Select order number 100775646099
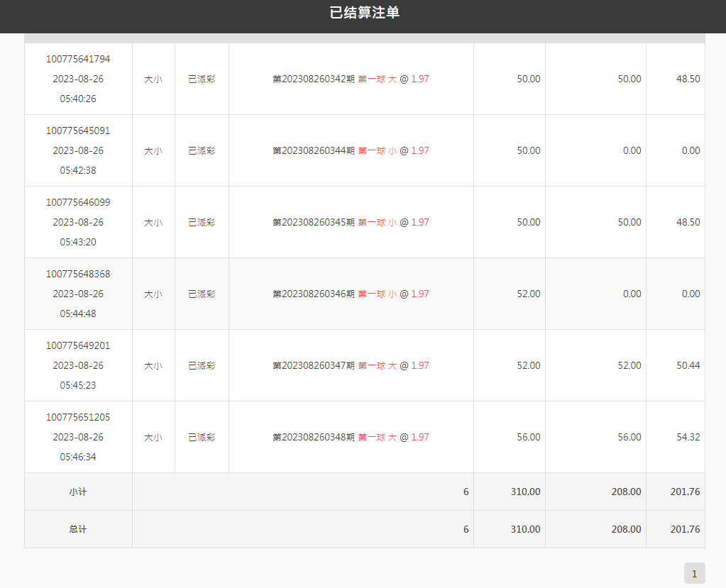The image size is (726, 588). (x=78, y=203)
